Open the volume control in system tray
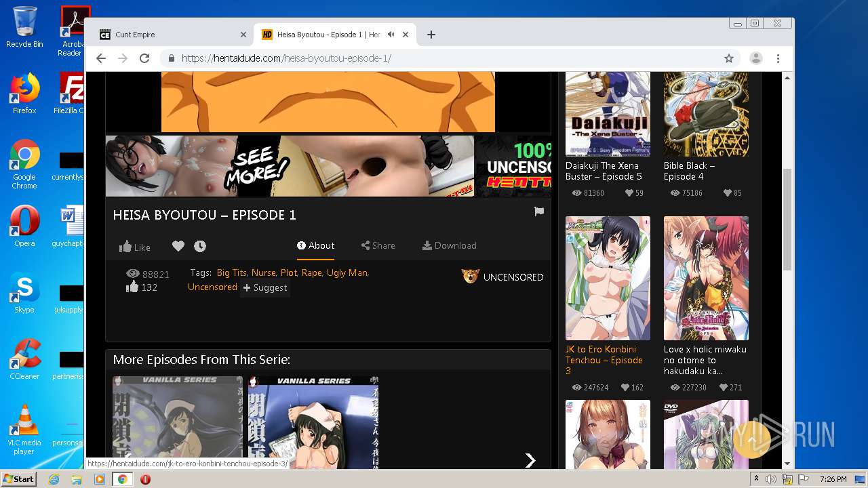 click(772, 479)
